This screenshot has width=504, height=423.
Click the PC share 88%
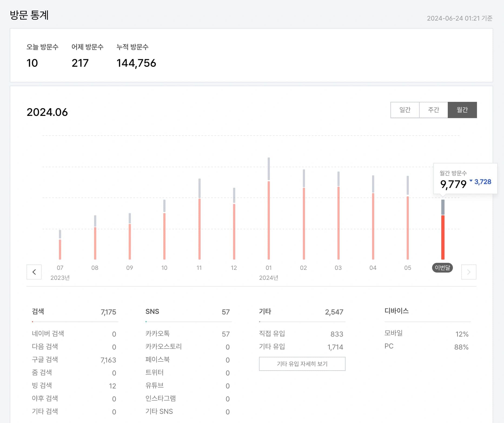coord(461,347)
